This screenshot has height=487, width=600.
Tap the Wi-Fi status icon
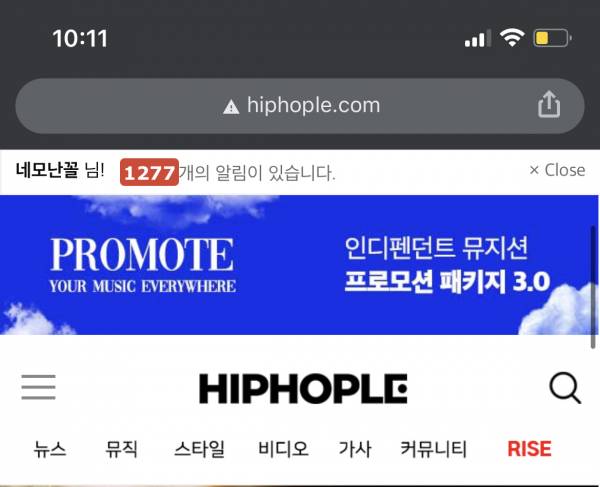pos(512,38)
